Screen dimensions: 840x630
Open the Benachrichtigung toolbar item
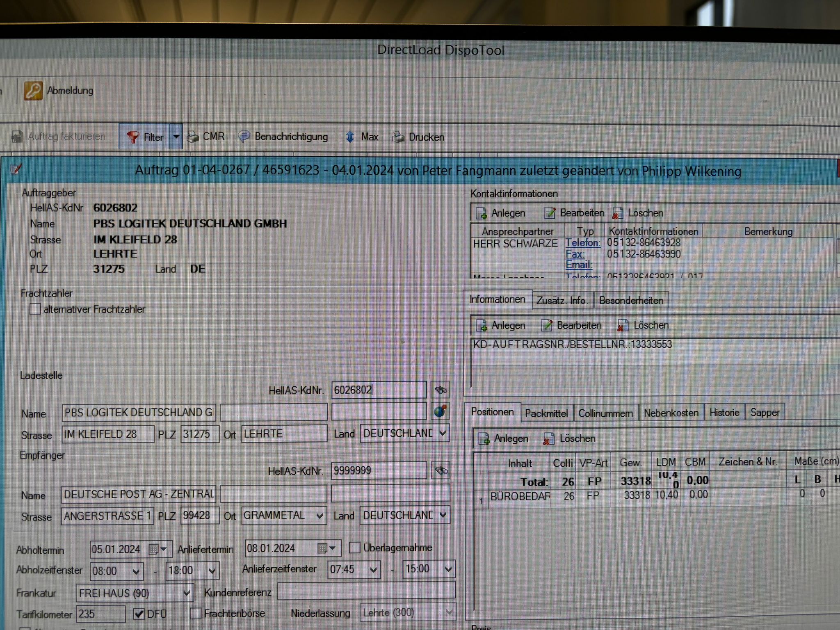click(x=283, y=137)
